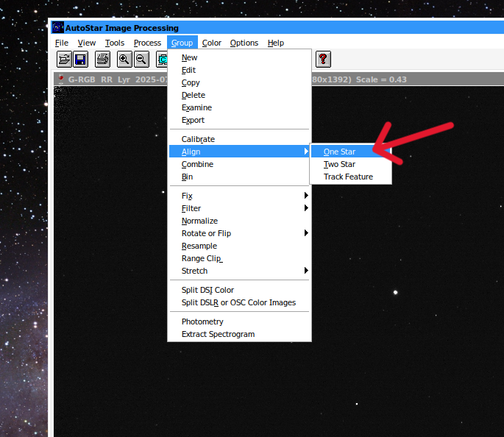The height and width of the screenshot is (437, 504).
Task: Open the Help menu
Action: pos(276,43)
